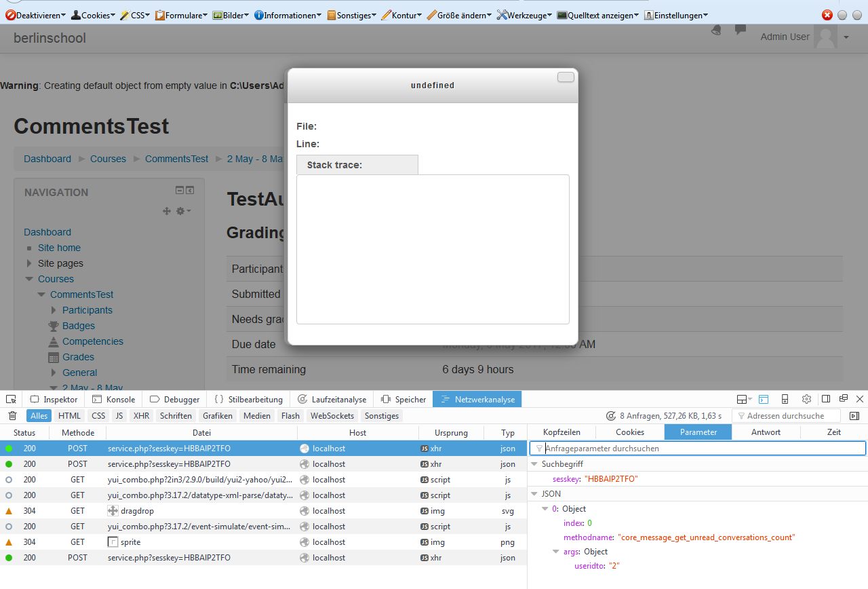Screen dimensions: 868x589
Task: Open the Werkzeuge toolbar menu
Action: click(524, 15)
